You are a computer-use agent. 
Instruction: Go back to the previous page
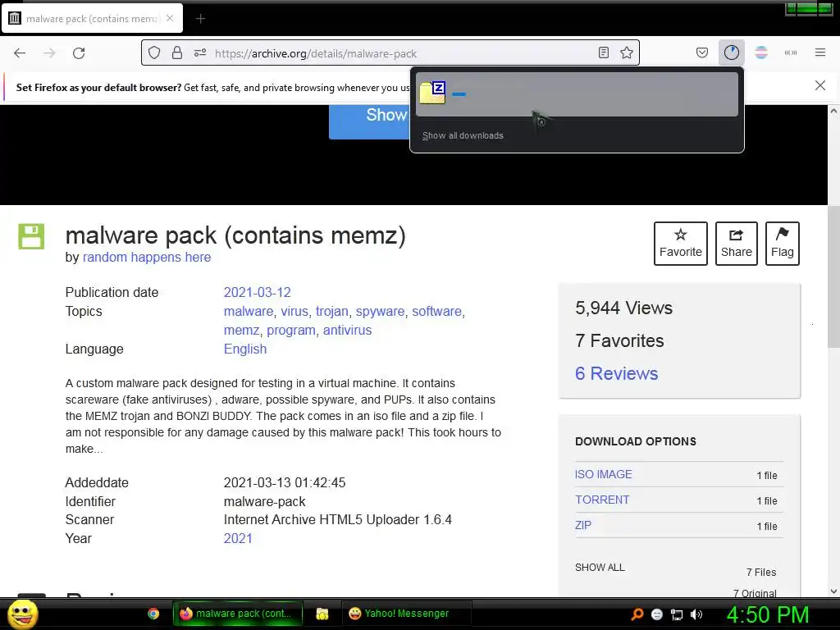pyautogui.click(x=20, y=53)
